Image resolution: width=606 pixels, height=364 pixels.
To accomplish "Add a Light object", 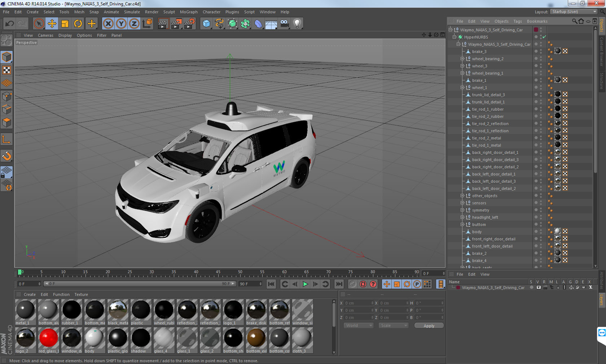I will pyautogui.click(x=297, y=24).
